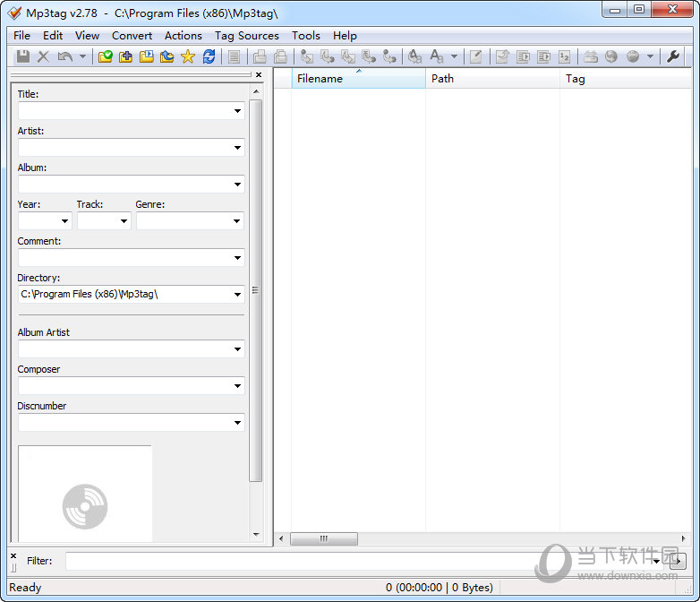Click the tag panel vertical scrollbar thumb
Screen dimensions: 700x602
coord(256,290)
